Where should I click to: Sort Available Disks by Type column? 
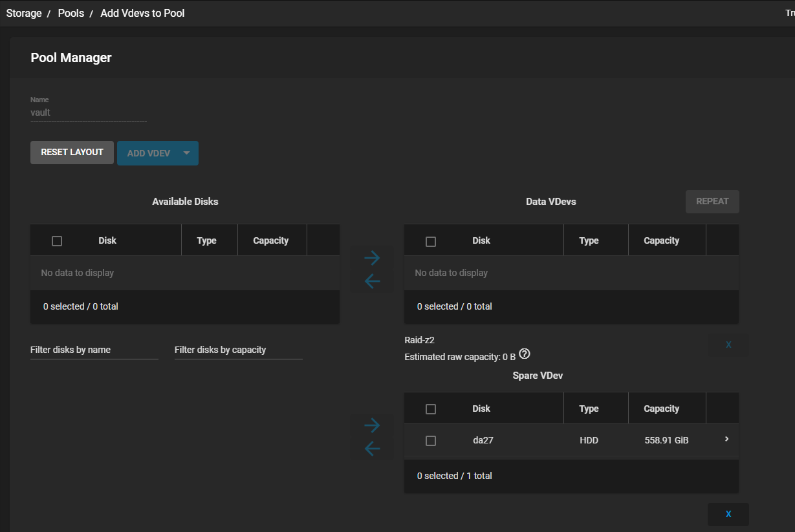click(x=206, y=240)
